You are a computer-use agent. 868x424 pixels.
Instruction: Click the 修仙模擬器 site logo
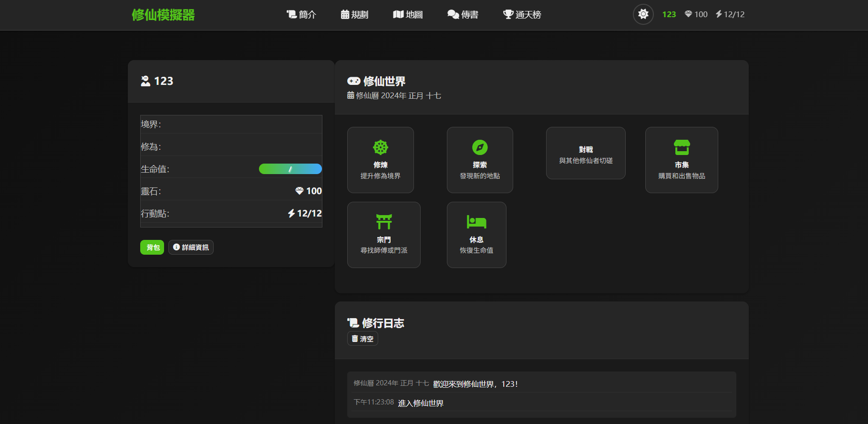click(163, 15)
